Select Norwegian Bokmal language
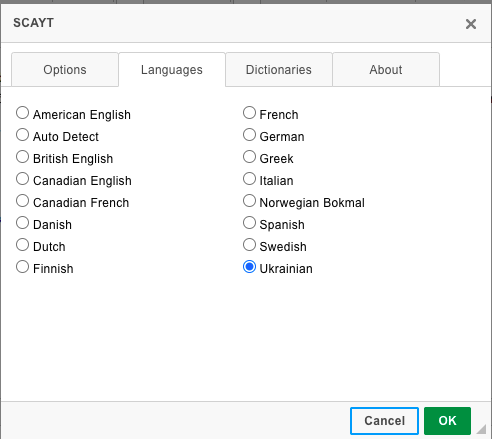The image size is (492, 439). (249, 201)
